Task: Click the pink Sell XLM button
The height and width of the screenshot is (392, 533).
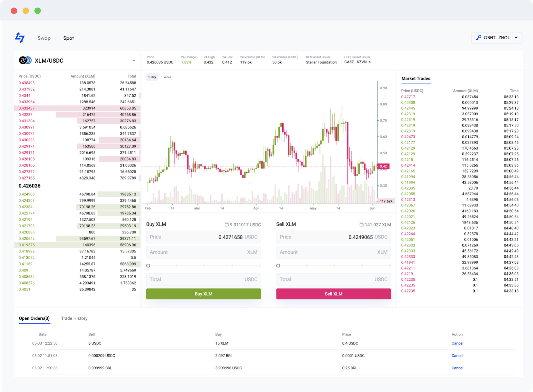Action: [333, 294]
